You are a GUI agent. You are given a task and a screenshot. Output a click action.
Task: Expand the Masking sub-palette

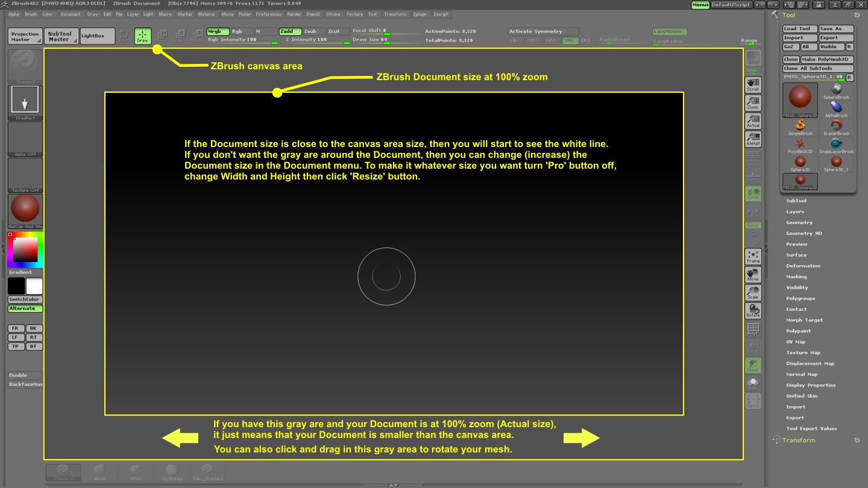(x=796, y=277)
